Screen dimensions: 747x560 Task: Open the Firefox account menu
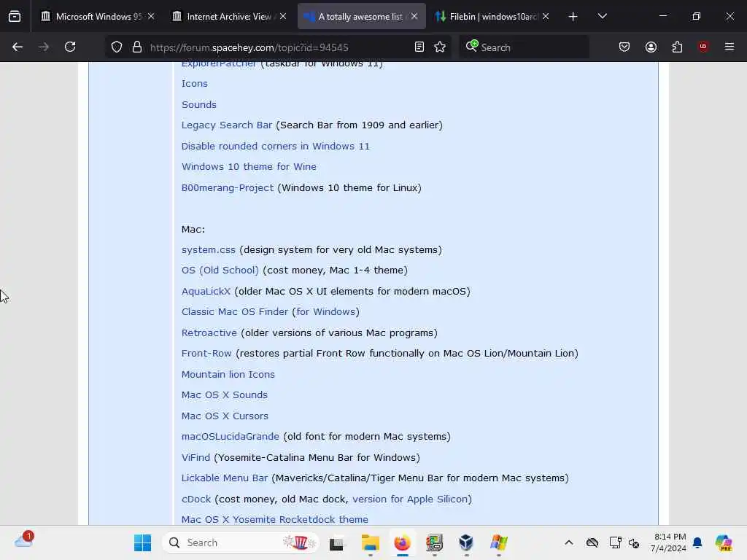coord(651,47)
